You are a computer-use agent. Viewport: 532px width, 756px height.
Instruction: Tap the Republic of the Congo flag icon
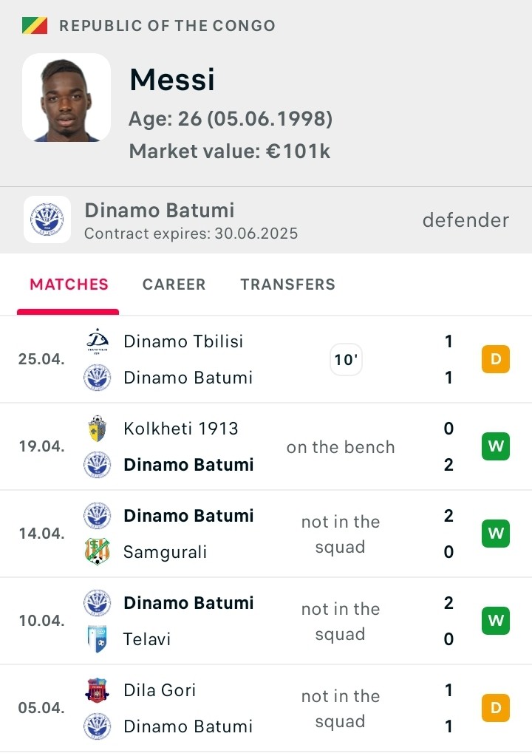pyautogui.click(x=35, y=26)
